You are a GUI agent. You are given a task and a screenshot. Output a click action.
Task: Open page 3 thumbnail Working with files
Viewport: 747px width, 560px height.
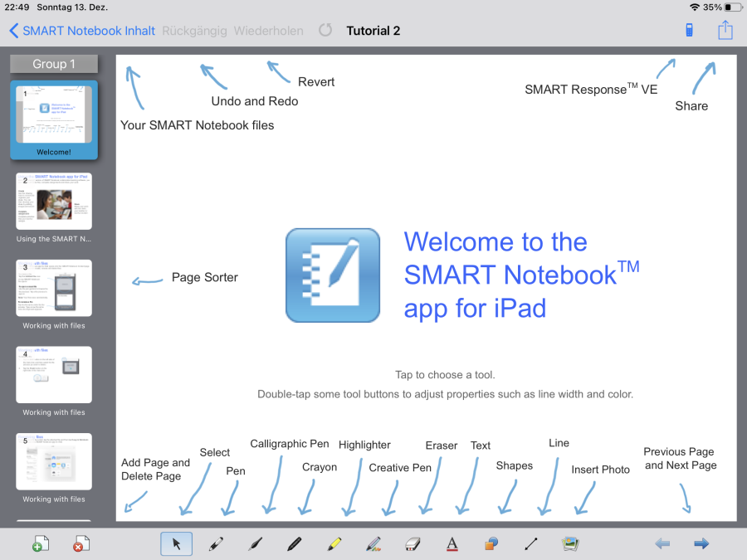pyautogui.click(x=54, y=288)
